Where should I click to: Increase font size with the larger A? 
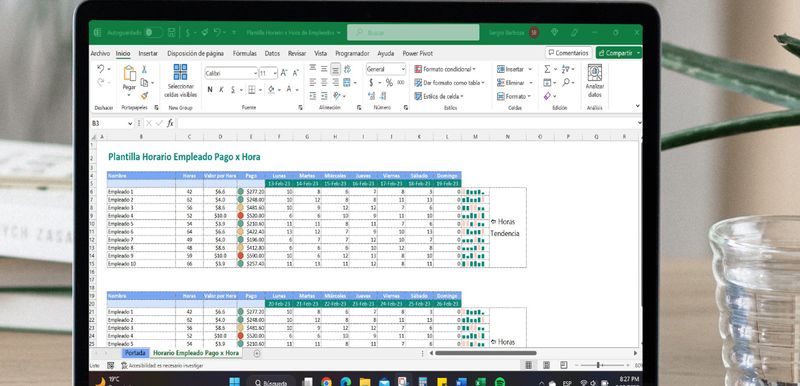coord(284,73)
